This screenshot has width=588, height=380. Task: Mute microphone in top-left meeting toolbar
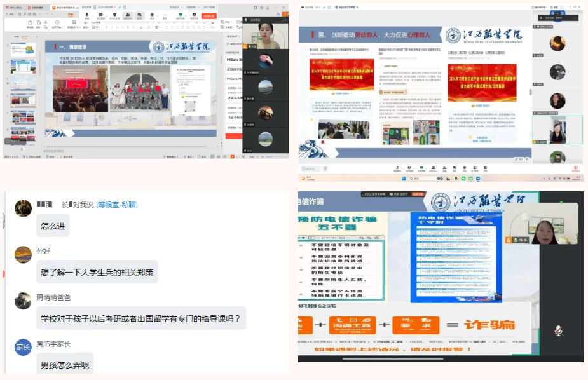pos(86,15)
